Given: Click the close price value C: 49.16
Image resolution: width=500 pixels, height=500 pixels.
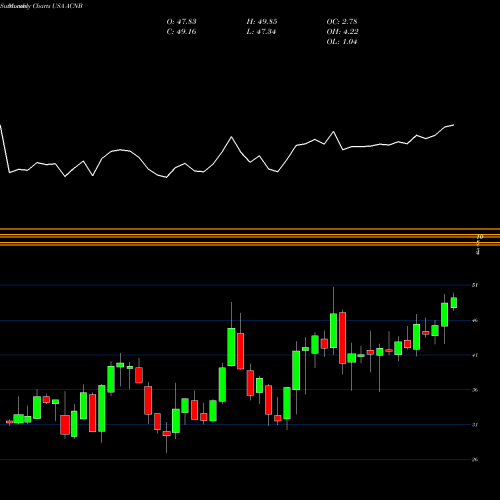Looking at the screenshot, I should [181, 32].
